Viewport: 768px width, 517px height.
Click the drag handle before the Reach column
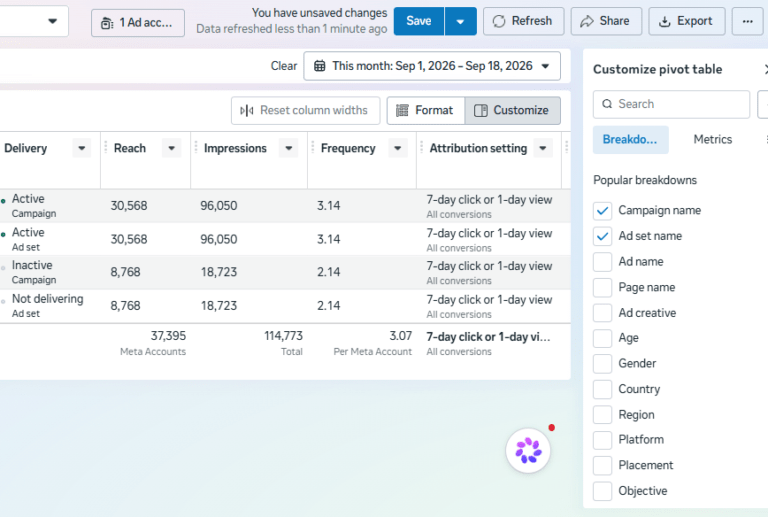click(x=106, y=147)
